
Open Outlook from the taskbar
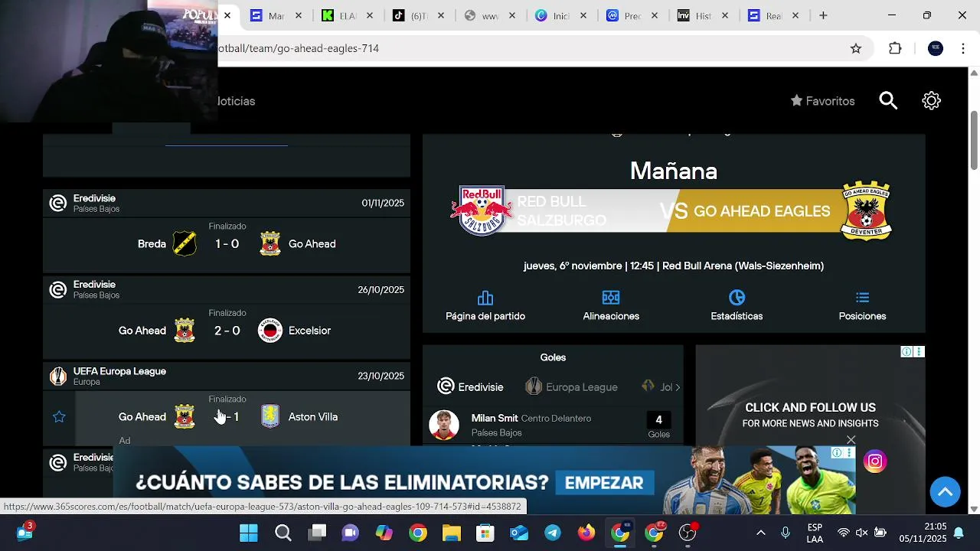(519, 533)
